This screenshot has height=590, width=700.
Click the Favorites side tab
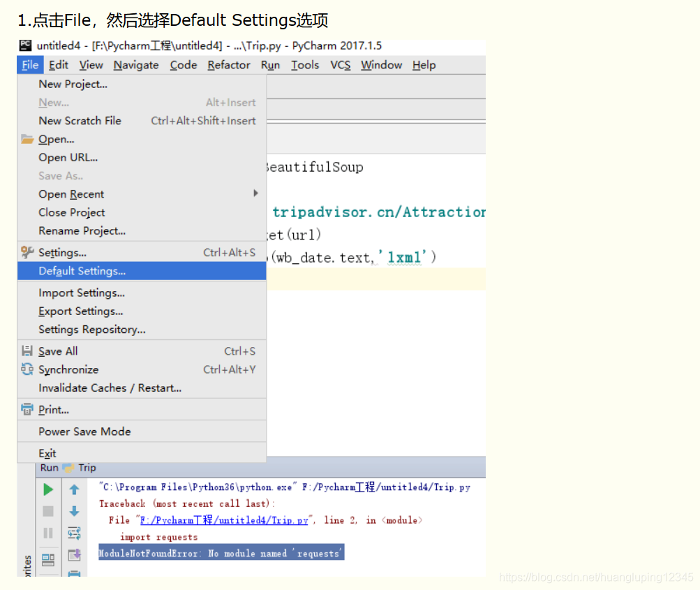[x=27, y=566]
